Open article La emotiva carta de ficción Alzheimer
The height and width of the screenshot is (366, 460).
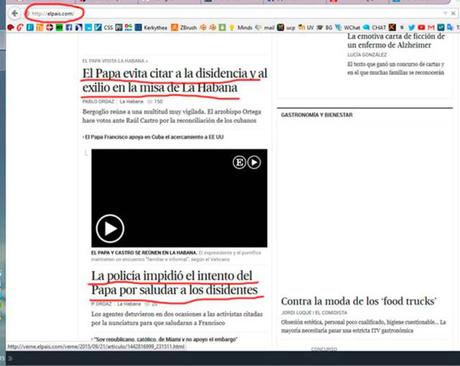396,40
